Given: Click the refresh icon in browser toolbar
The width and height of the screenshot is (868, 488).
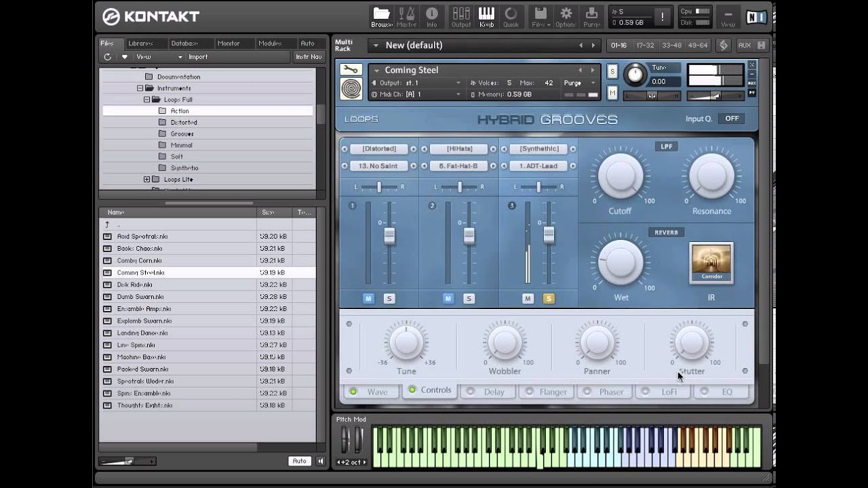Looking at the screenshot, I should 107,57.
